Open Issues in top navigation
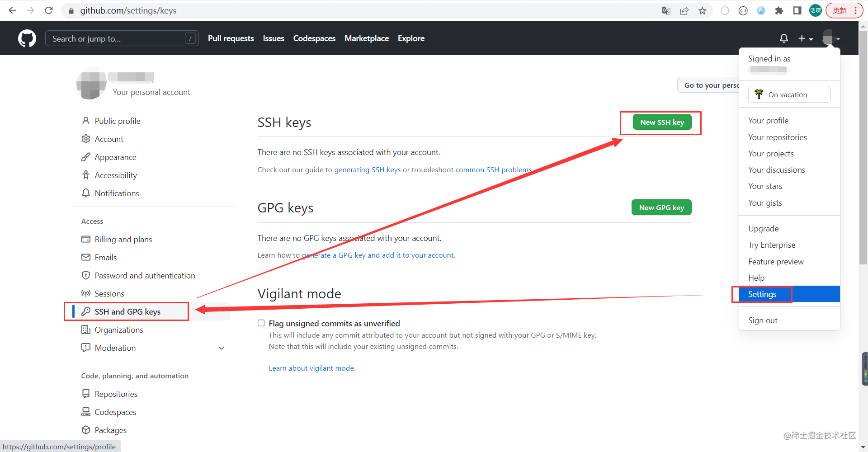Screen dimensions: 868x452 click(274, 38)
